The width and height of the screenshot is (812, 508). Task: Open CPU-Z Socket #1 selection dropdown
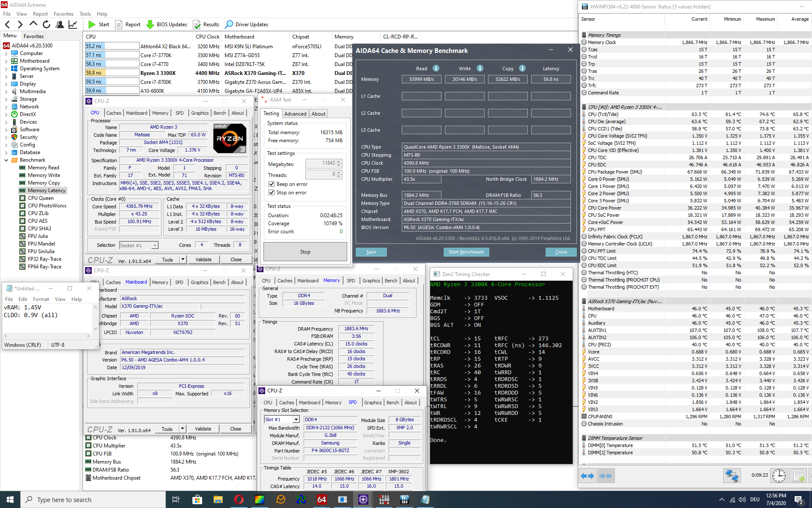click(x=155, y=246)
